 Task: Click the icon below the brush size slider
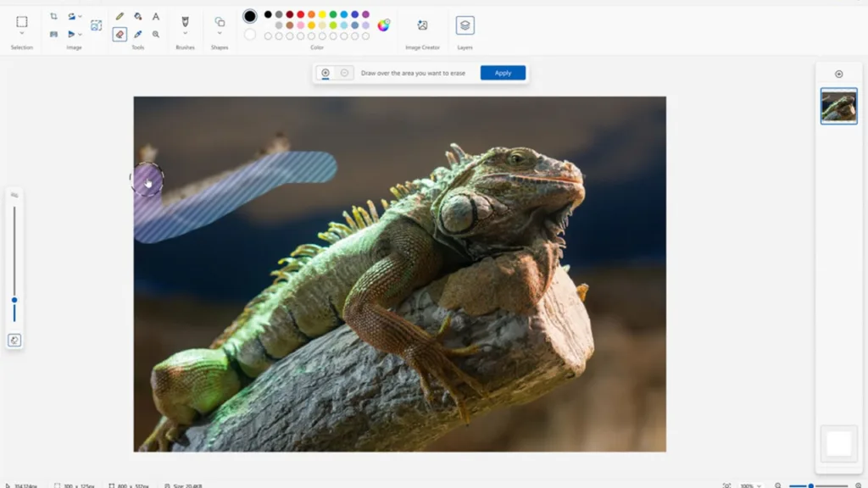click(x=14, y=341)
